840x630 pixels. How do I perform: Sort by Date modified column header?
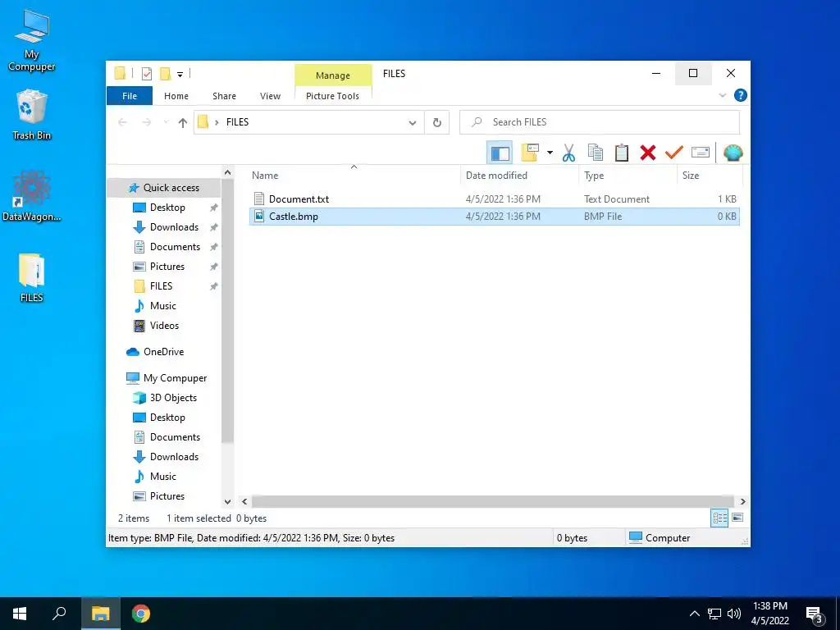coord(519,176)
